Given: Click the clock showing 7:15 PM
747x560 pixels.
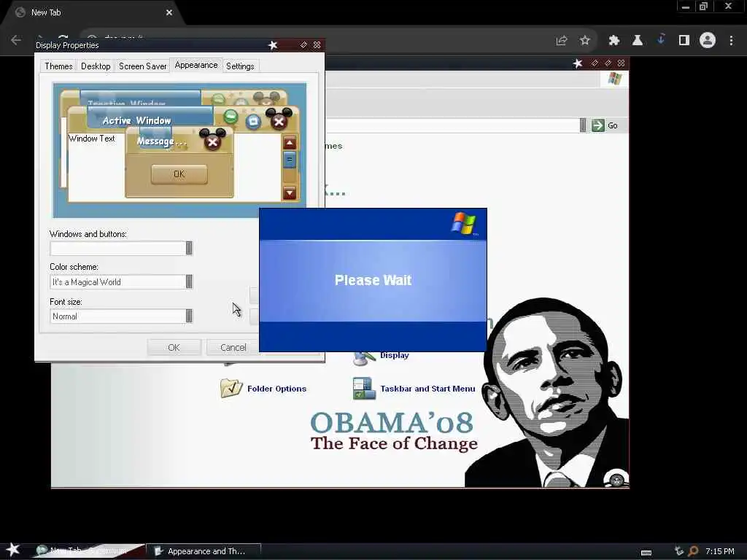Looking at the screenshot, I should click(719, 551).
